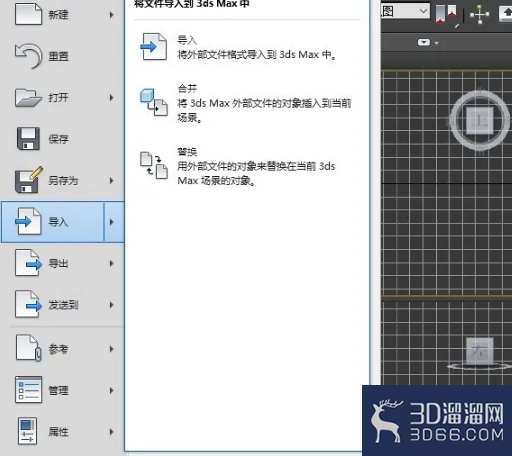
Task: Expand the Properties (属性) submenu arrow
Action: (x=111, y=432)
